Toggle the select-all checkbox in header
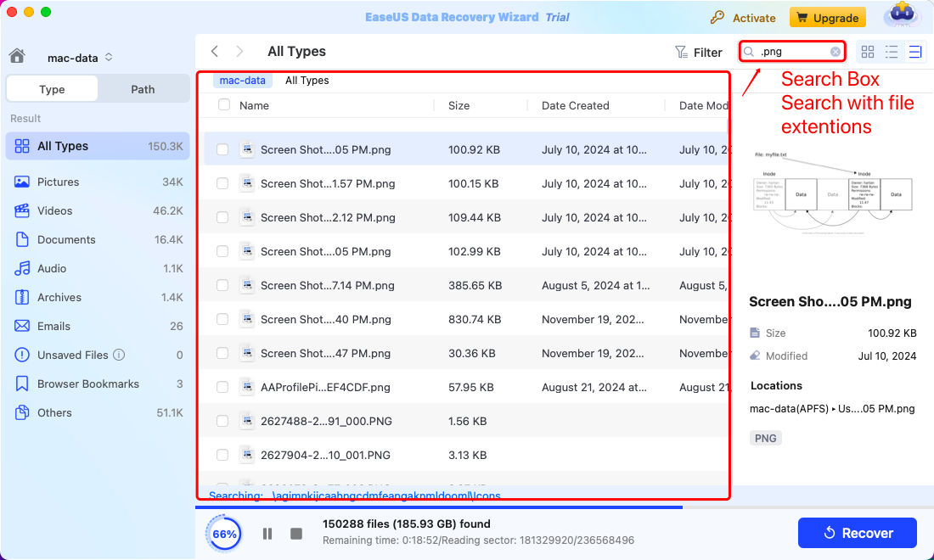This screenshot has height=560, width=934. click(224, 104)
